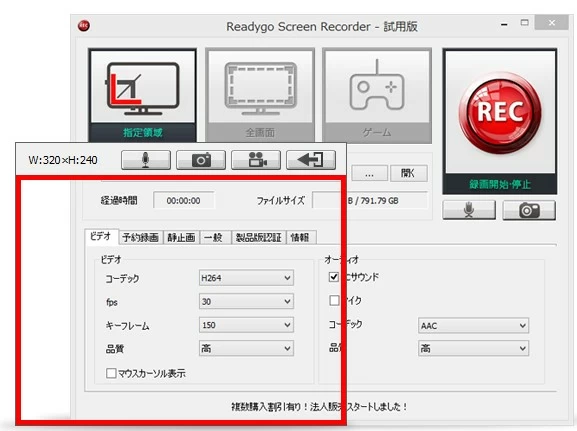
Task: Minimize the Readygo Screen Recorder window
Action: coord(504,25)
